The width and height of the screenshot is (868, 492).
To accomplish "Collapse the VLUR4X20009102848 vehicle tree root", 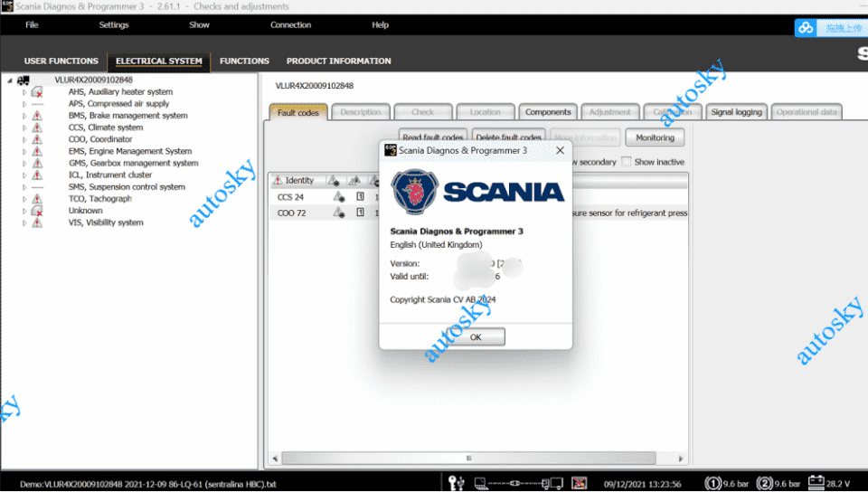I will 9,80.
